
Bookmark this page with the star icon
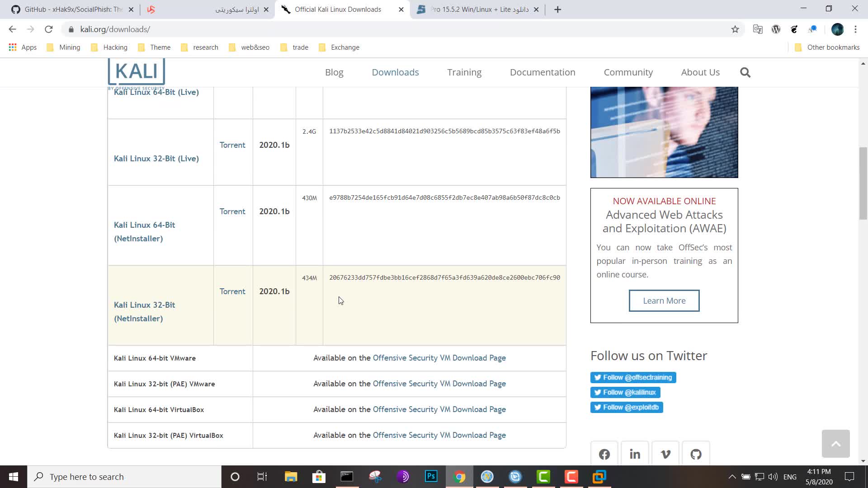[x=735, y=29]
